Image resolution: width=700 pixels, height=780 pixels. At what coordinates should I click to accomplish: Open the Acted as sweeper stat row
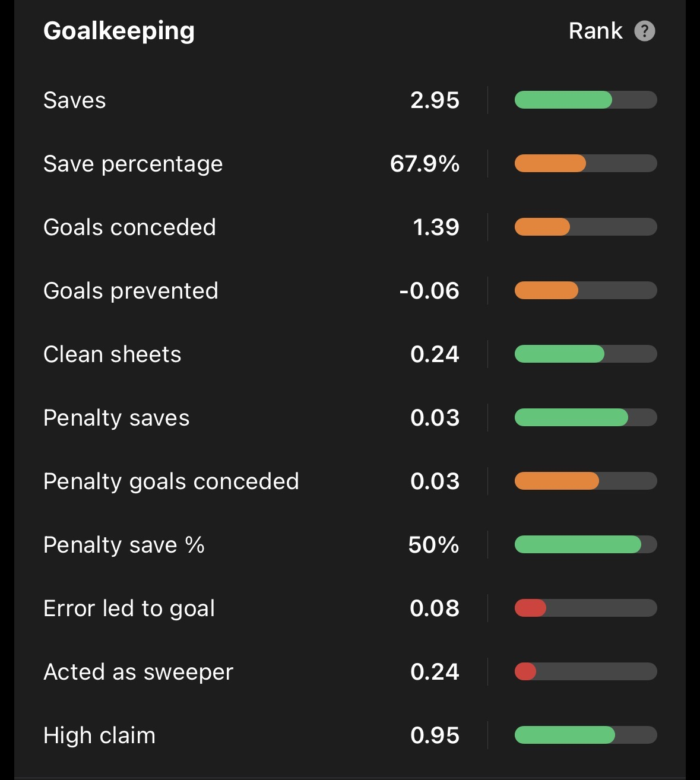(x=350, y=671)
